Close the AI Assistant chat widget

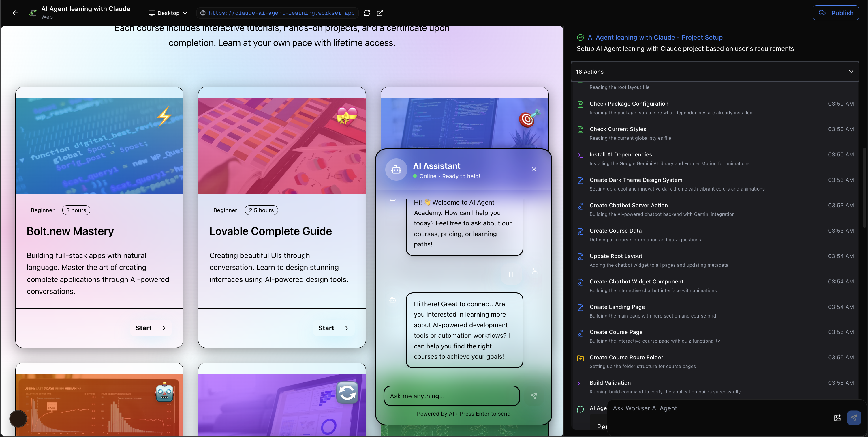pyautogui.click(x=534, y=169)
